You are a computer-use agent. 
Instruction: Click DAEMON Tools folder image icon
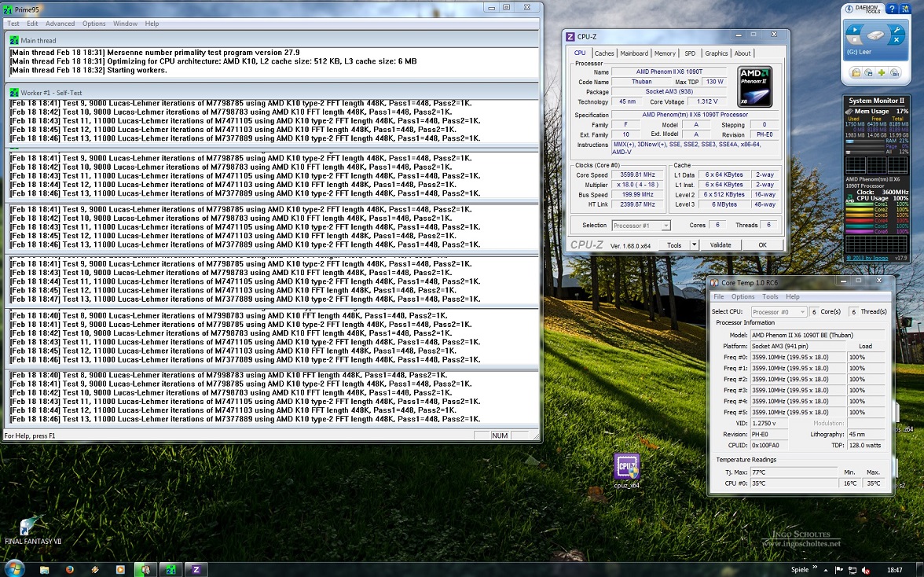point(856,72)
